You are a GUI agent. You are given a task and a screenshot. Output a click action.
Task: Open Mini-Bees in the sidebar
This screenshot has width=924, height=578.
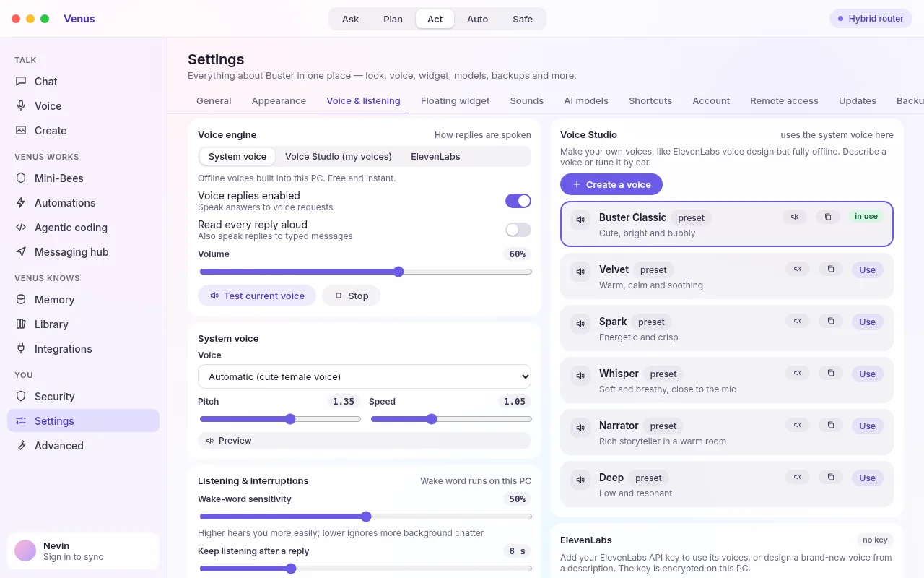pos(83,178)
